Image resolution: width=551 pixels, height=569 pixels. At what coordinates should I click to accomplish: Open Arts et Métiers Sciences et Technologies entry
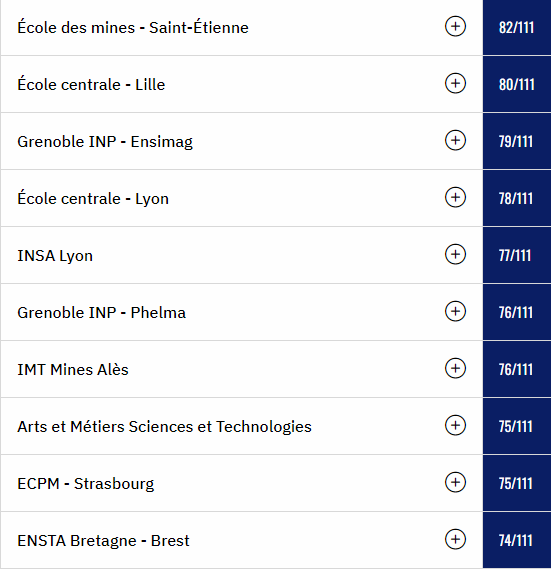164,427
